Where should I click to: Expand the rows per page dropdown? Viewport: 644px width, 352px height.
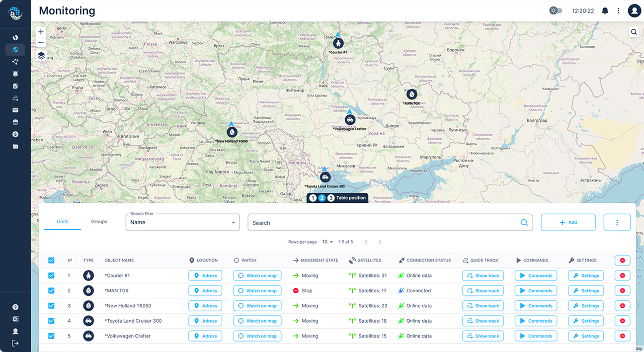(x=327, y=242)
